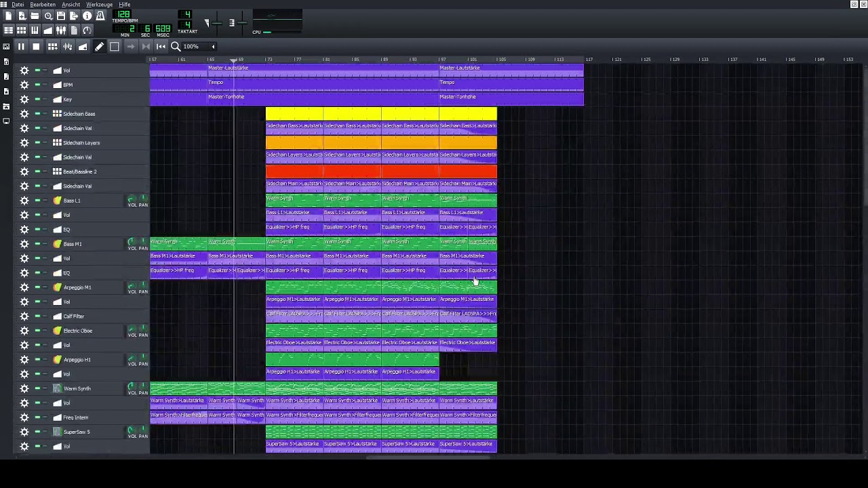Add a beat/bassline track
The image size is (868, 488).
[x=52, y=46]
